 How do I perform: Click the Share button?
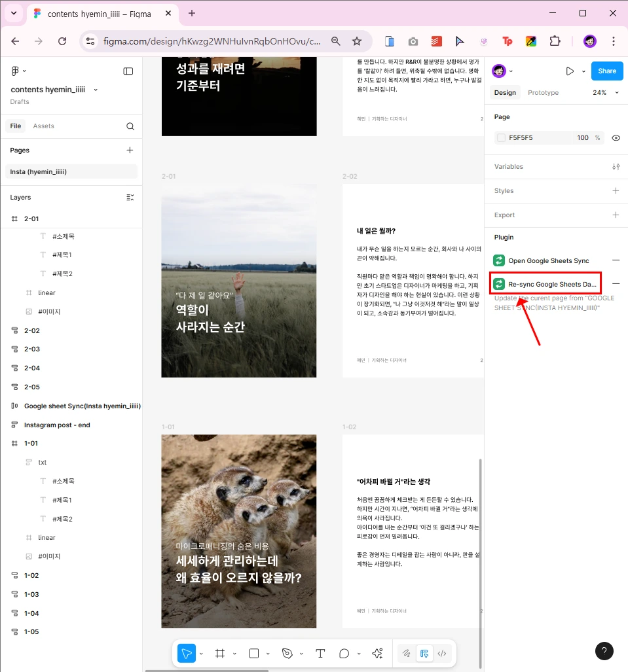click(607, 71)
